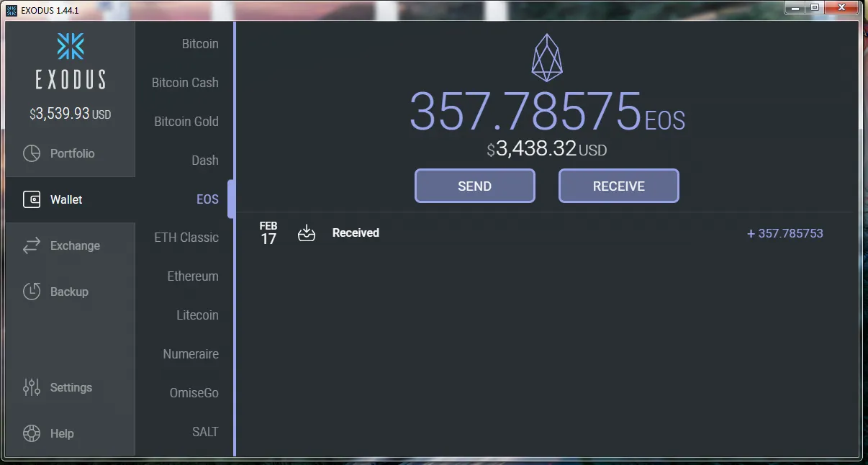
Task: Switch to the Wallet section
Action: click(71, 199)
